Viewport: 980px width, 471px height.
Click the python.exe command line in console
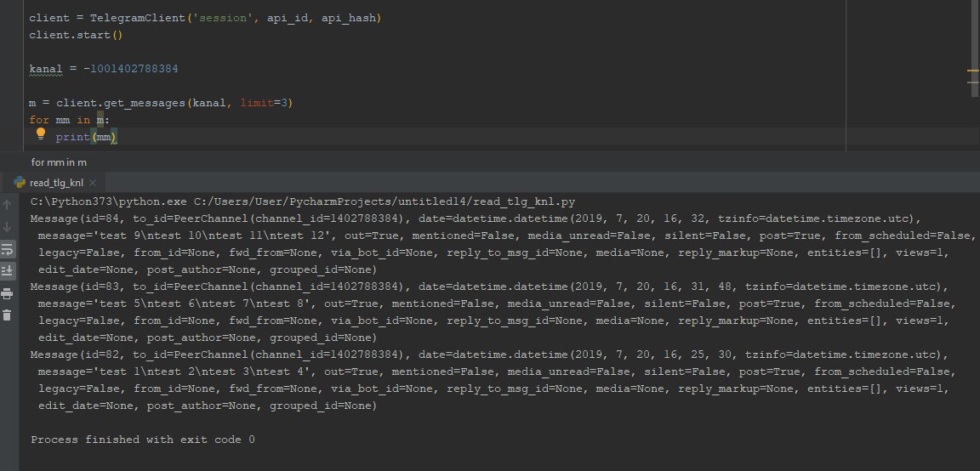click(303, 201)
